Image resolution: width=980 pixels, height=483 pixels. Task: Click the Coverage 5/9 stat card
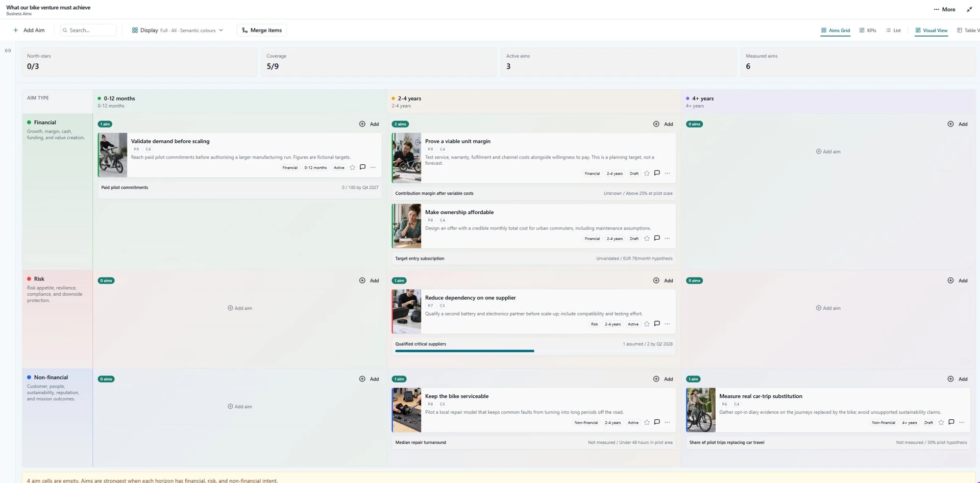coord(379,62)
